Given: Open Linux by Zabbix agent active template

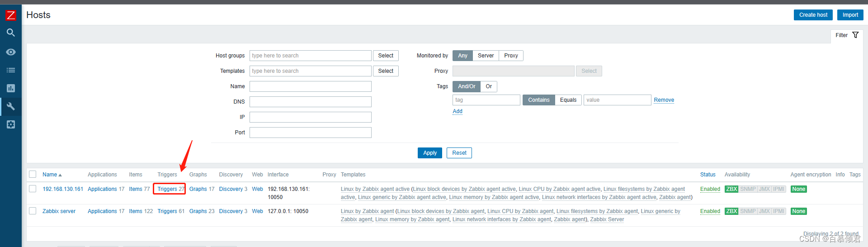Looking at the screenshot, I should (x=375, y=189).
